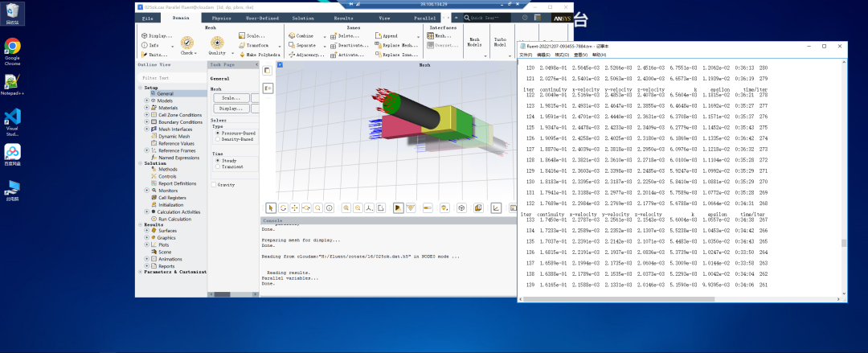Click Delete zones in ribbon

(x=344, y=36)
